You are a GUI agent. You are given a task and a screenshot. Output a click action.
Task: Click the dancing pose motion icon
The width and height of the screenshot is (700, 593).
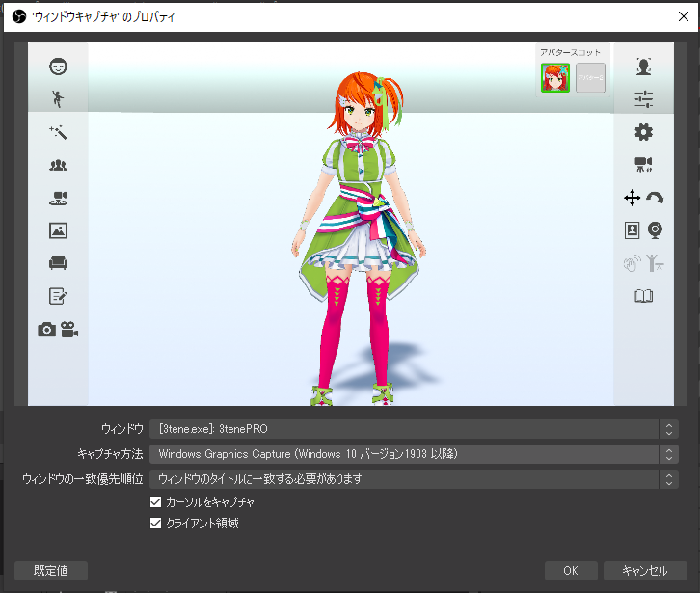[x=58, y=98]
